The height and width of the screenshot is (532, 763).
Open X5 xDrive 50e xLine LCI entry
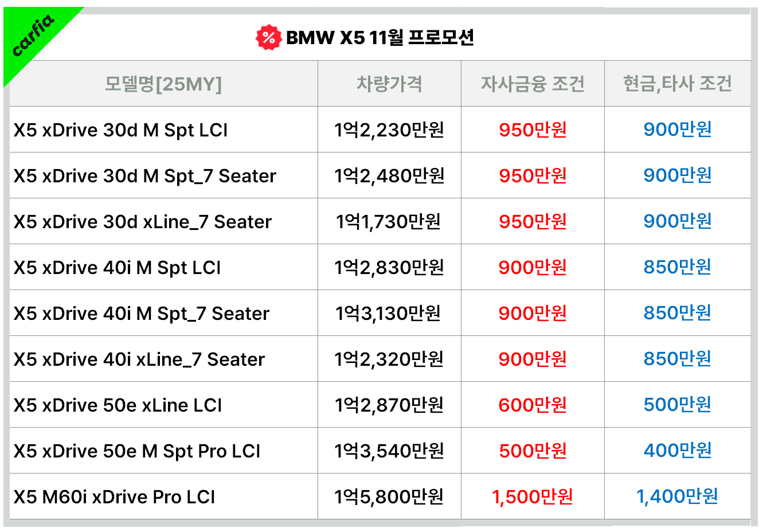pyautogui.click(x=118, y=405)
